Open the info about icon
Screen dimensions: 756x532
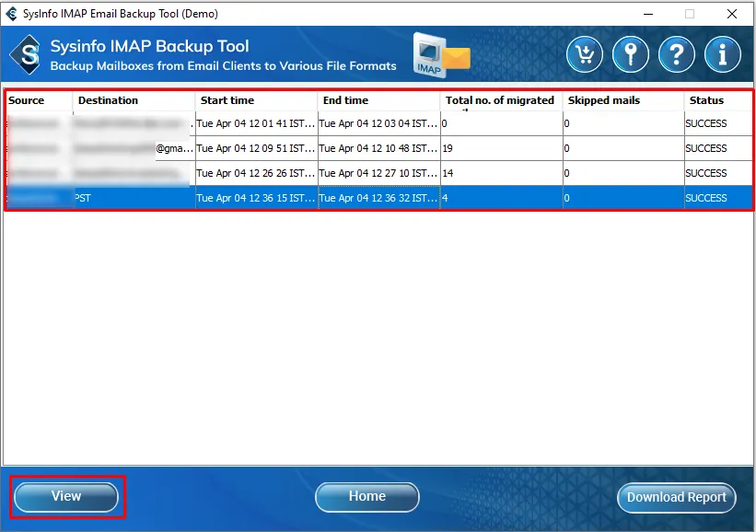click(x=723, y=55)
